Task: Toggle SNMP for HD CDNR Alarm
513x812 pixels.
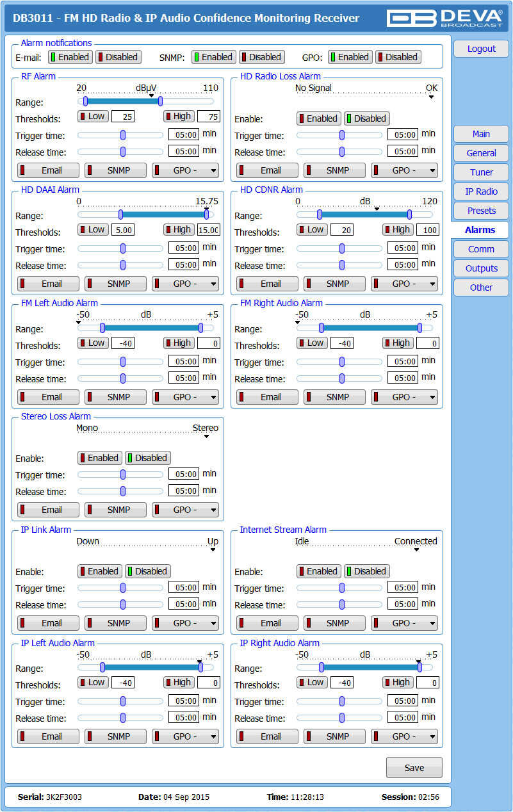Action: pos(334,284)
